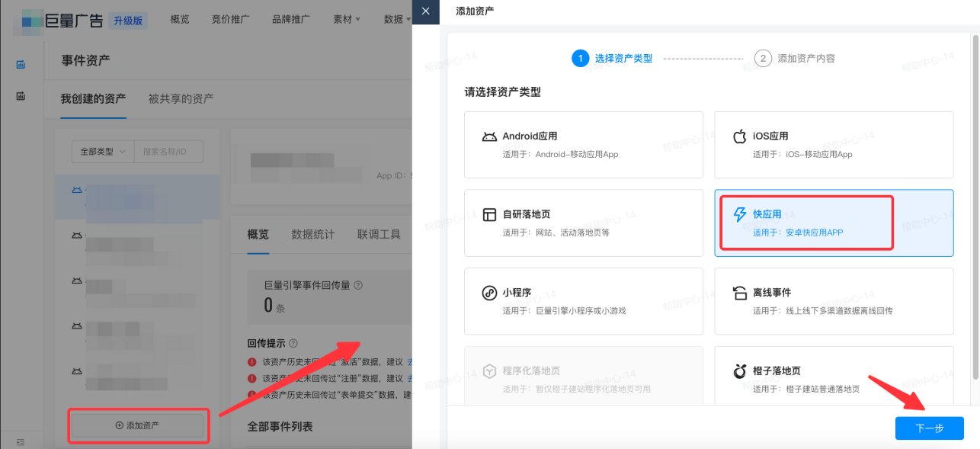
Task: Switch to 被共享的资产 tab
Action: tap(181, 98)
